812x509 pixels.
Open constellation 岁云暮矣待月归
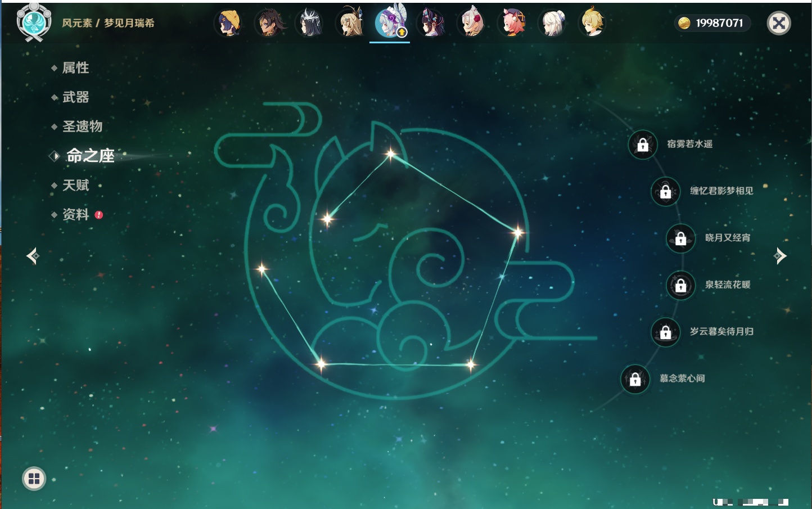(x=721, y=331)
